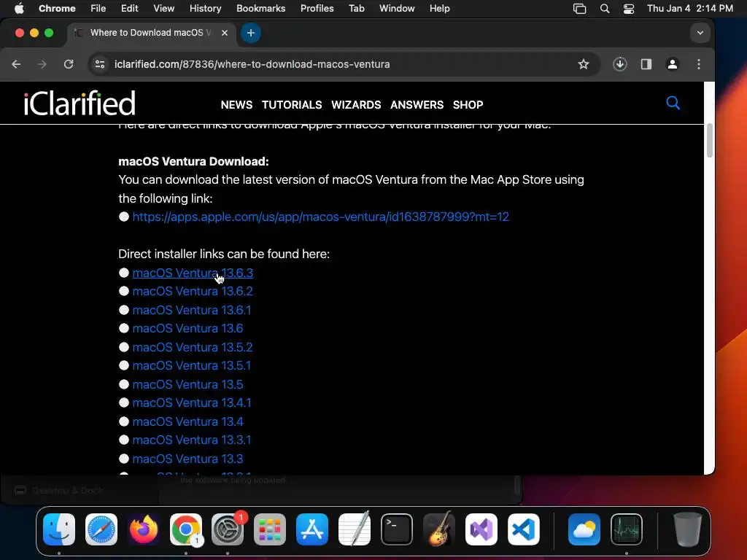Download macOS Ventura 13.6.1 installer

(192, 310)
